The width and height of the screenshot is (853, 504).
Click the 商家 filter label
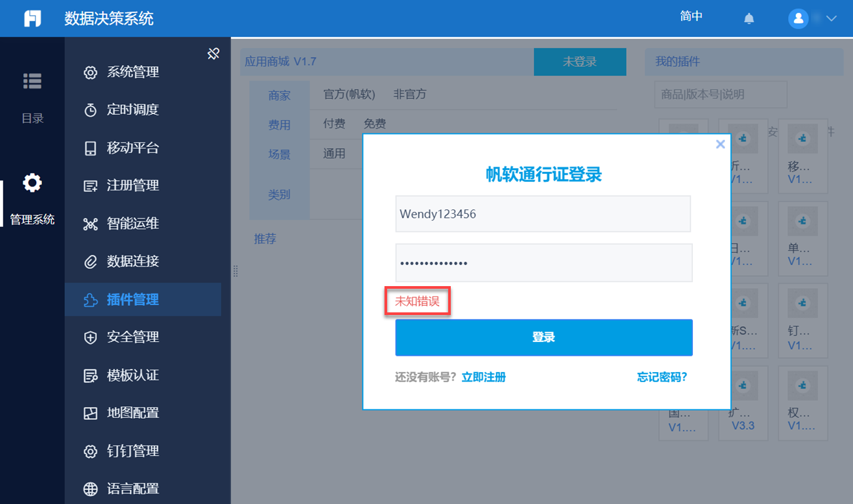click(279, 96)
